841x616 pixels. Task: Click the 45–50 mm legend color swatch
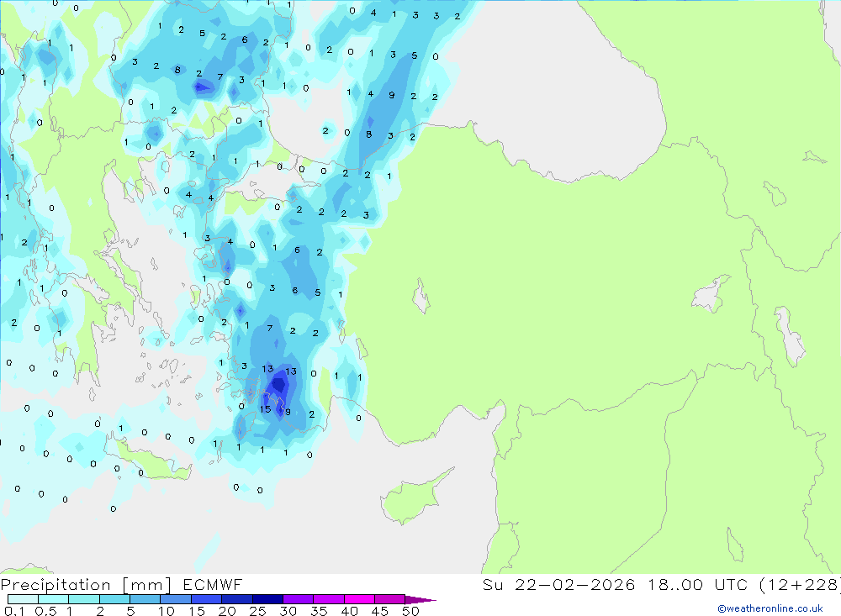[390, 599]
